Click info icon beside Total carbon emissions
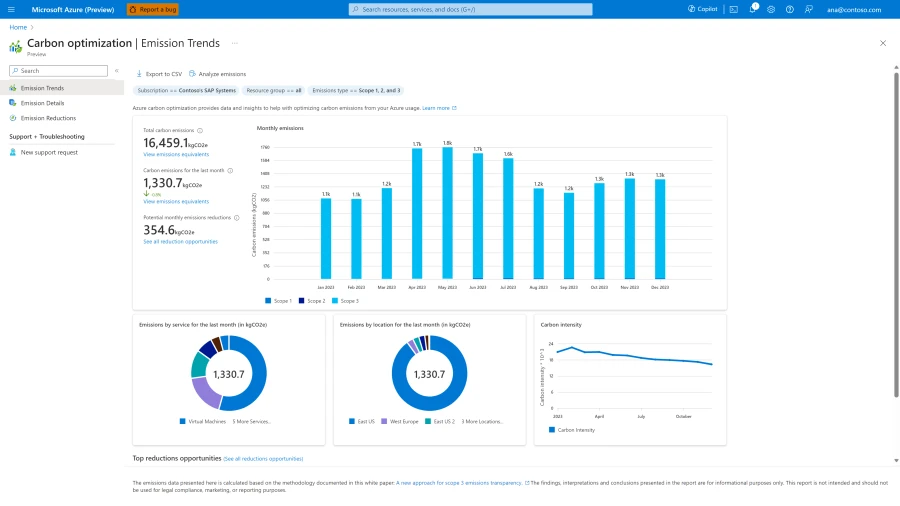Screen dimensions: 900x506 [200, 130]
